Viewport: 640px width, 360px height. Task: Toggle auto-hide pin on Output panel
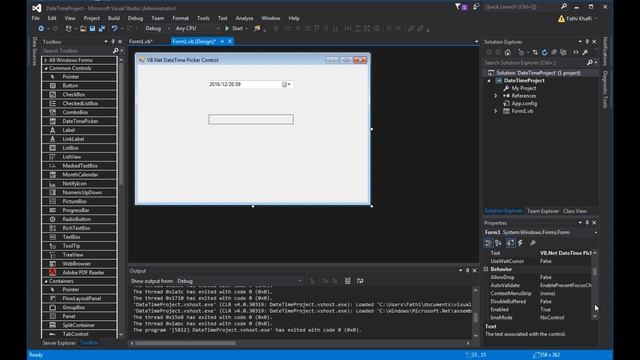[x=467, y=270]
